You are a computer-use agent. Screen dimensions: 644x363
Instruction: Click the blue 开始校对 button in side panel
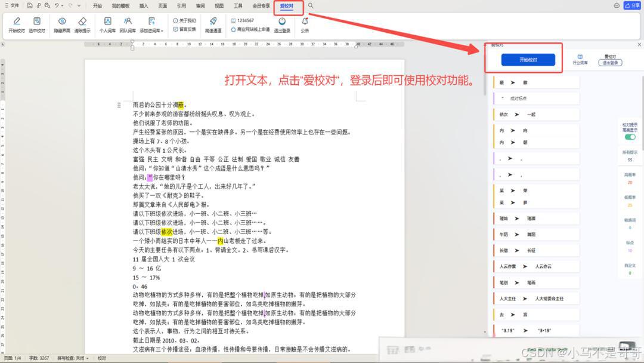point(528,60)
